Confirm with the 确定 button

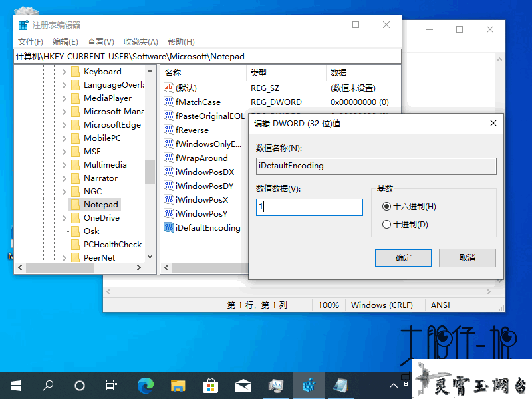click(404, 258)
